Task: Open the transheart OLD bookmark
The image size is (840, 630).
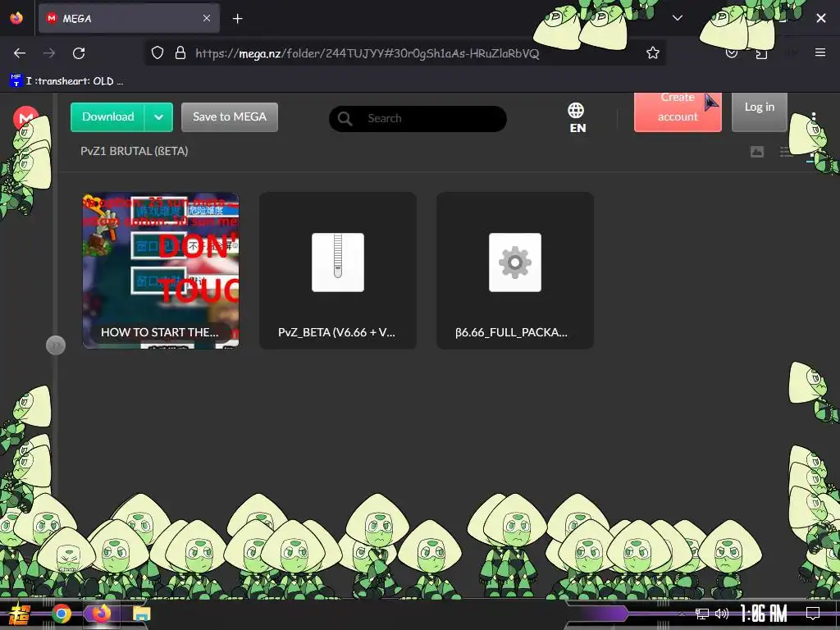Action: (67, 81)
